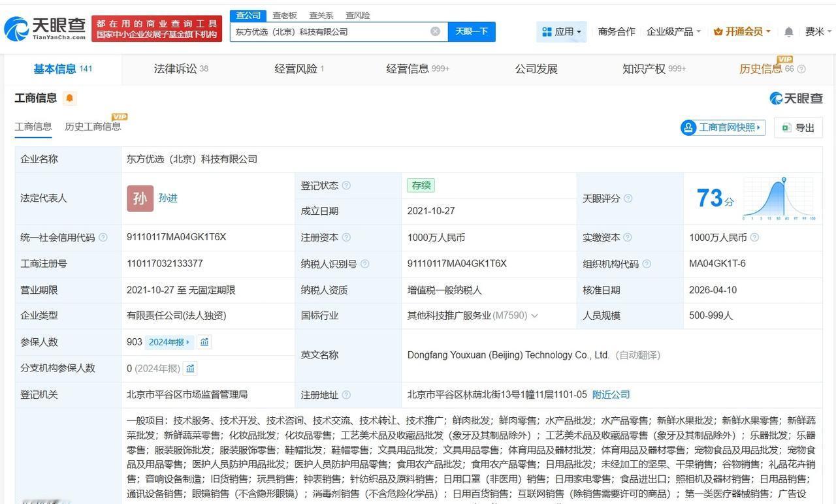Click the notification bell icon
The height and width of the screenshot is (504, 836).
coord(788,31)
